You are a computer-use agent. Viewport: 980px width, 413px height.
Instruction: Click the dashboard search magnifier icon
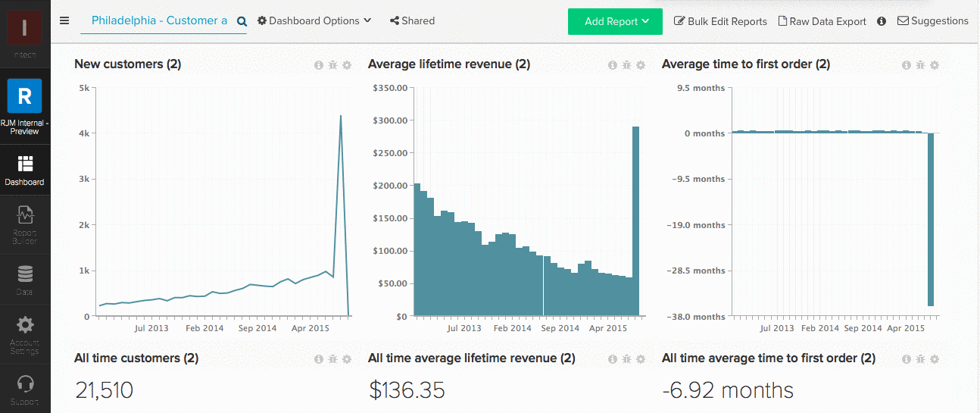[242, 21]
